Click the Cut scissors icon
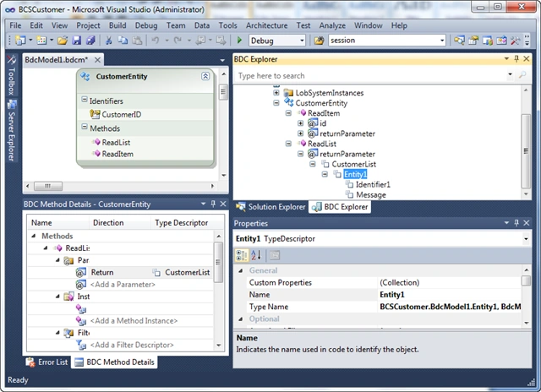Image resolution: width=541 pixels, height=392 pixels. pyautogui.click(x=108, y=41)
